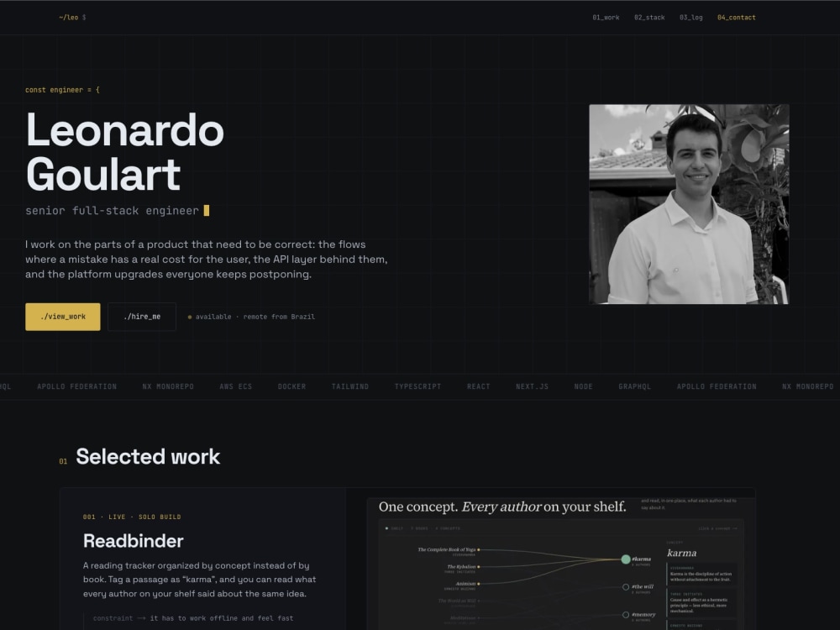The image size is (840, 630).
Task: Click the GRAPHQL marquee label
Action: tap(634, 386)
